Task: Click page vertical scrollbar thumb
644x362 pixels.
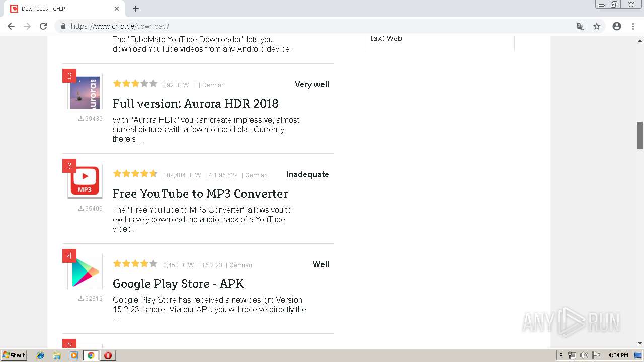Action: click(x=640, y=135)
